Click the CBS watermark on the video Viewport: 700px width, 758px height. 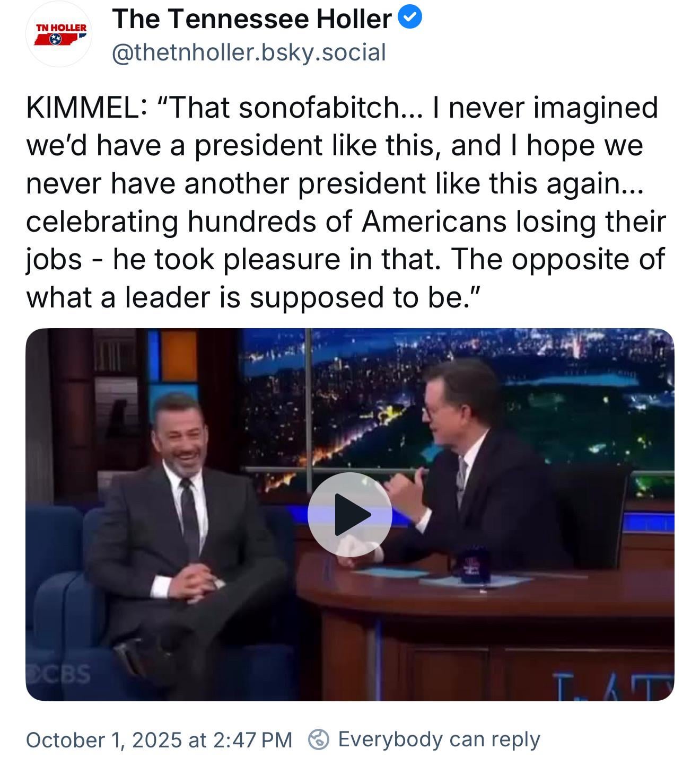[59, 674]
